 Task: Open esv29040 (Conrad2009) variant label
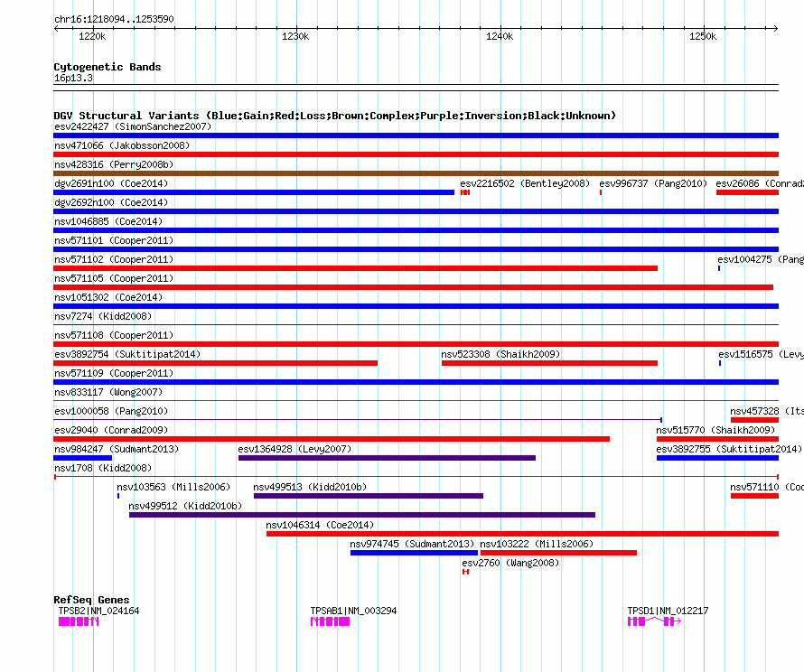click(111, 430)
